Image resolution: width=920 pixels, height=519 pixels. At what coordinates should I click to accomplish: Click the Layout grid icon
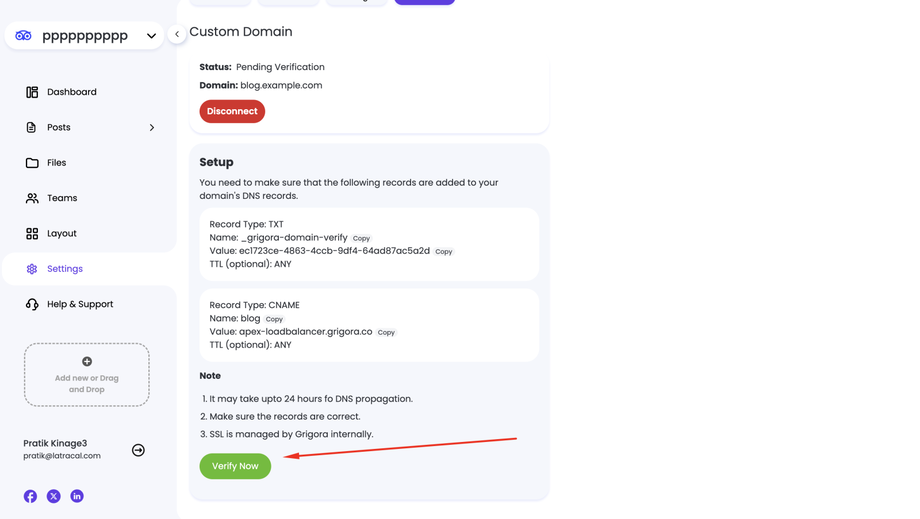point(32,234)
